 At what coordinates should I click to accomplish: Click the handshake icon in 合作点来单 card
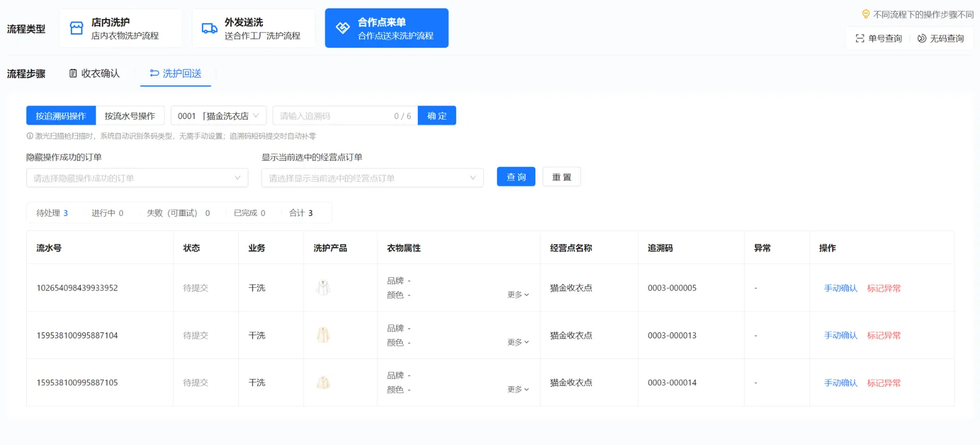[342, 28]
